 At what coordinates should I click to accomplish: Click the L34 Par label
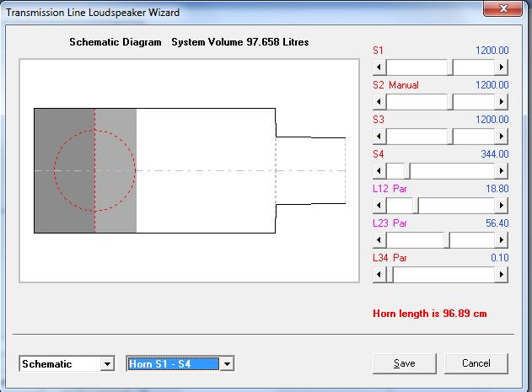point(390,258)
